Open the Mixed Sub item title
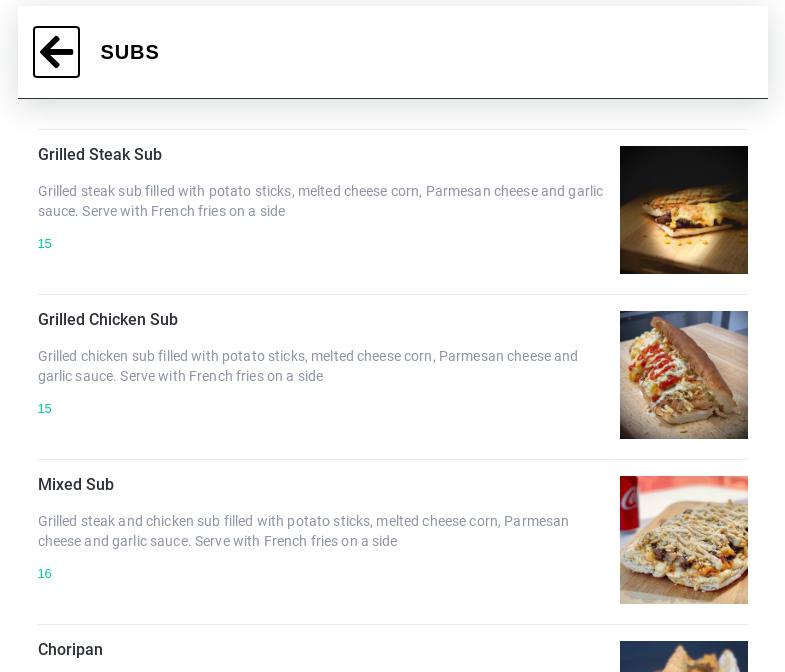Viewport: 785px width, 672px height. (76, 484)
